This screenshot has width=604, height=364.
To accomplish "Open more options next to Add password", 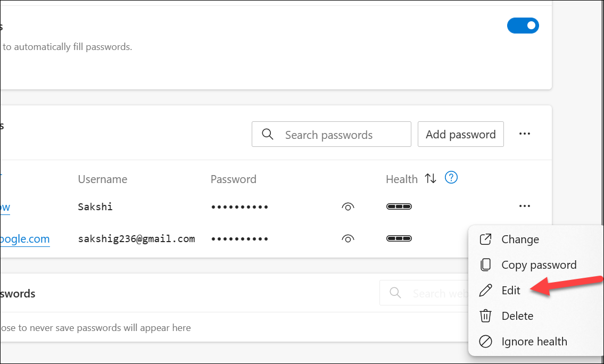I will coord(524,134).
